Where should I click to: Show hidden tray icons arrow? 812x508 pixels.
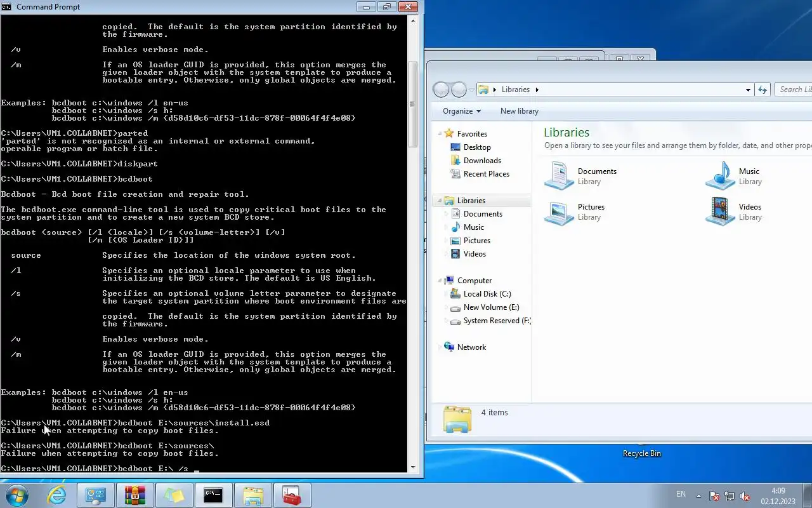699,496
